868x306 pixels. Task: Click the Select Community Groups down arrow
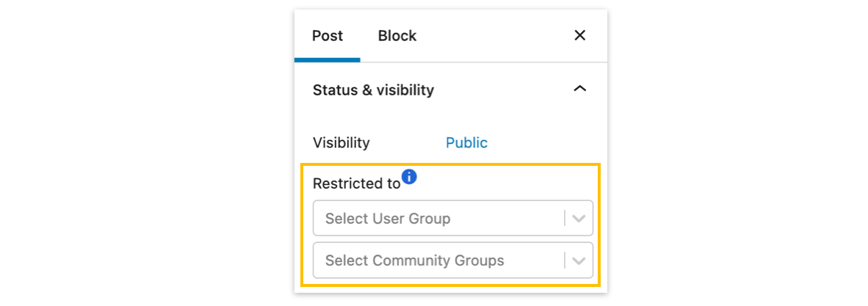tap(579, 261)
